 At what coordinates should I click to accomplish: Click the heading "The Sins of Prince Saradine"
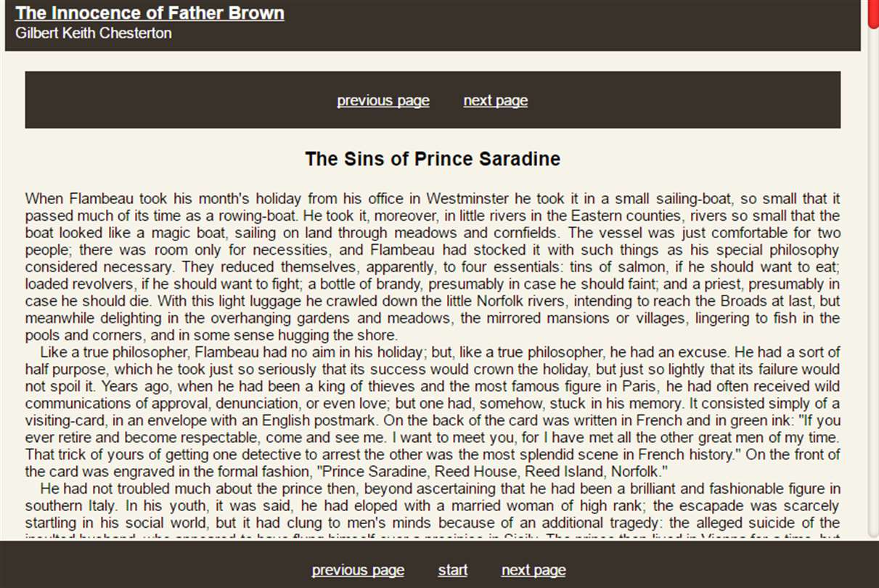pyautogui.click(x=433, y=159)
